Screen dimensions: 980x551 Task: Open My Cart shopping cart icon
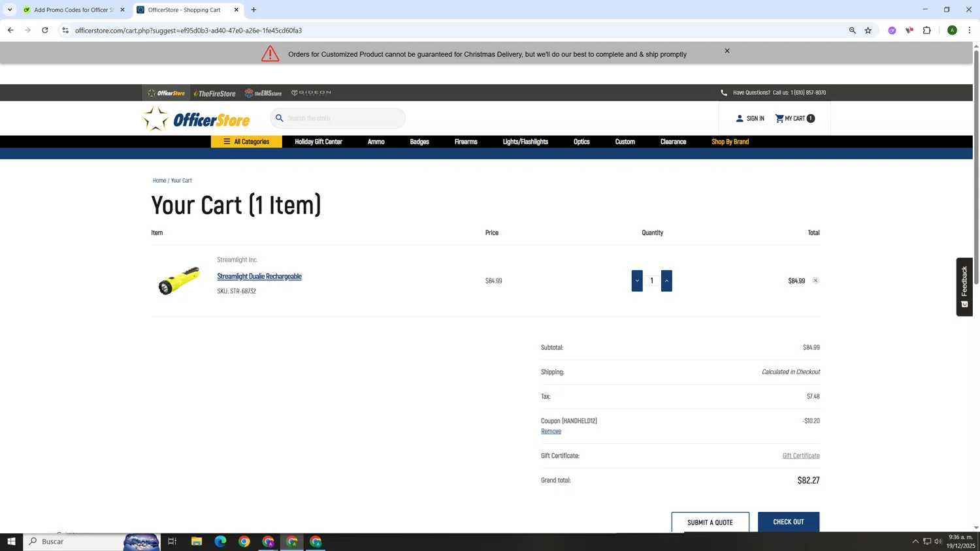coord(779,118)
